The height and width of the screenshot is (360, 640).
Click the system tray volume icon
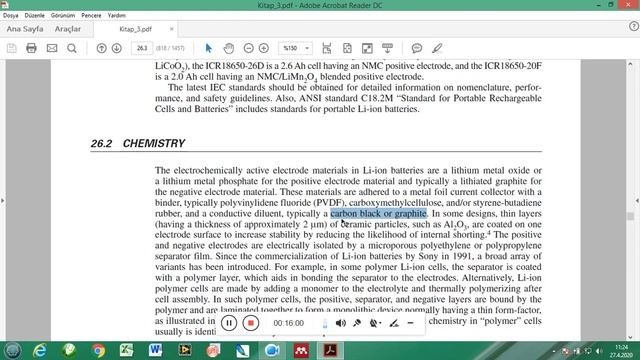(599, 351)
